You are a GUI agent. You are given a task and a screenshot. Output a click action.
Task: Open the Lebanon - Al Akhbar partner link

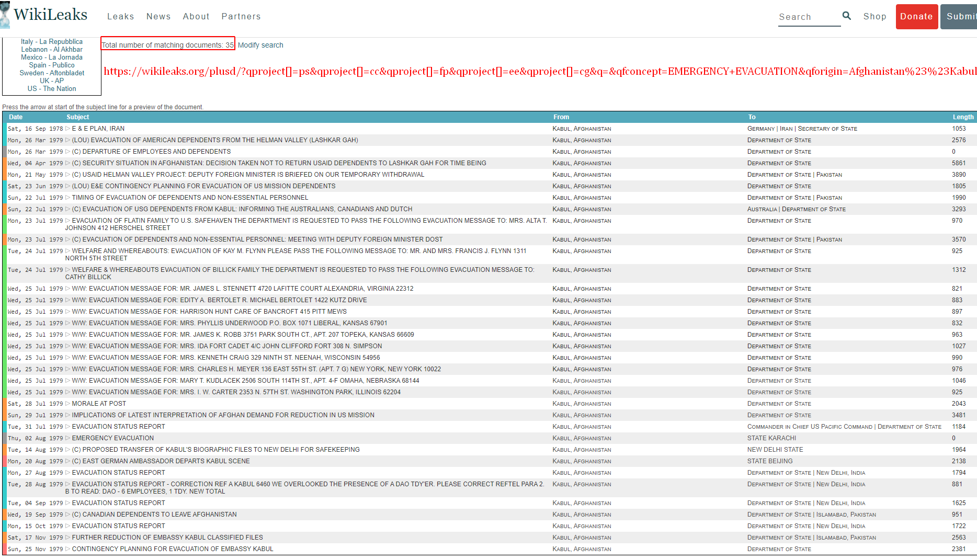click(x=52, y=49)
